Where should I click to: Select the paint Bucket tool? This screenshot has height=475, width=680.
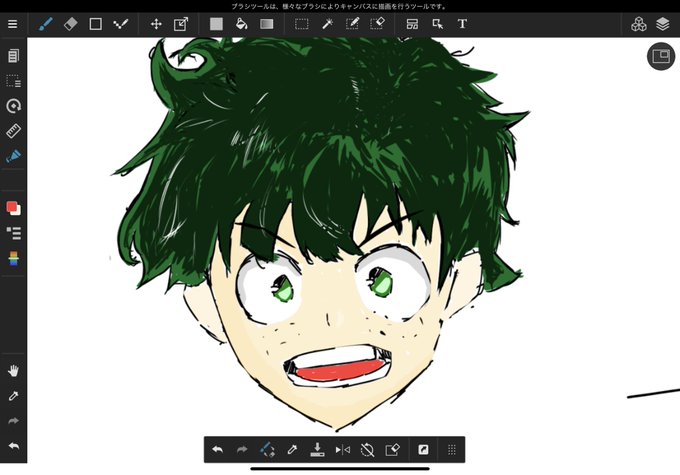coord(241,24)
